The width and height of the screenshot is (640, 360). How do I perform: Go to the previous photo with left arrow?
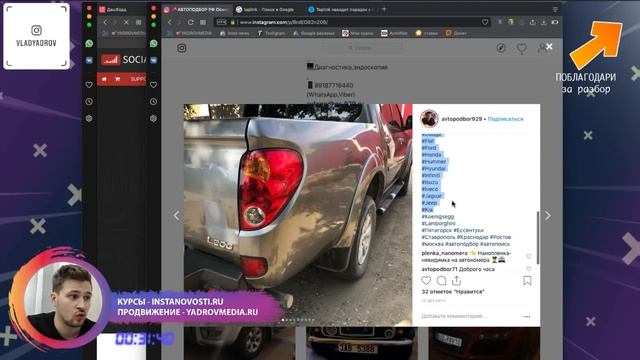pos(176,216)
